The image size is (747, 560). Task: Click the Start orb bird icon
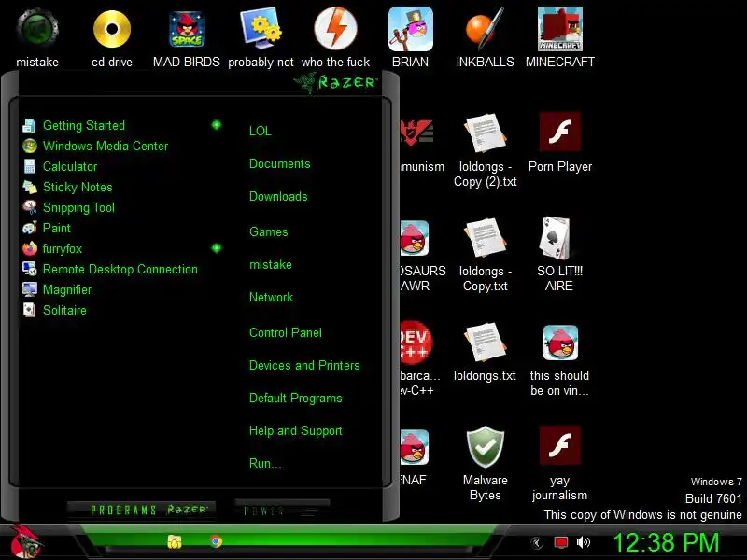point(26,541)
